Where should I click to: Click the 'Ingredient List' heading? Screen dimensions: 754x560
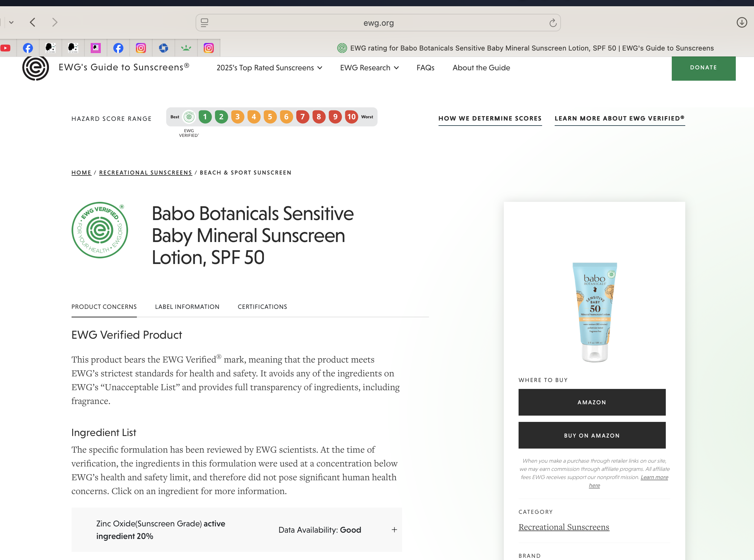[104, 433]
